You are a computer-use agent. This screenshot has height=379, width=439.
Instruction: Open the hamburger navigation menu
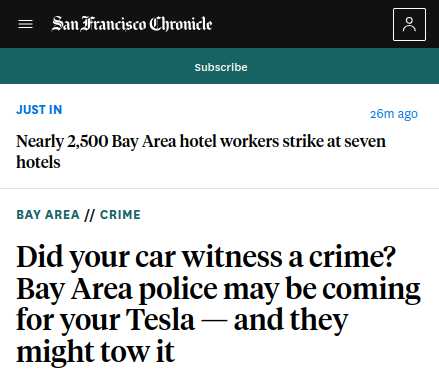point(25,24)
